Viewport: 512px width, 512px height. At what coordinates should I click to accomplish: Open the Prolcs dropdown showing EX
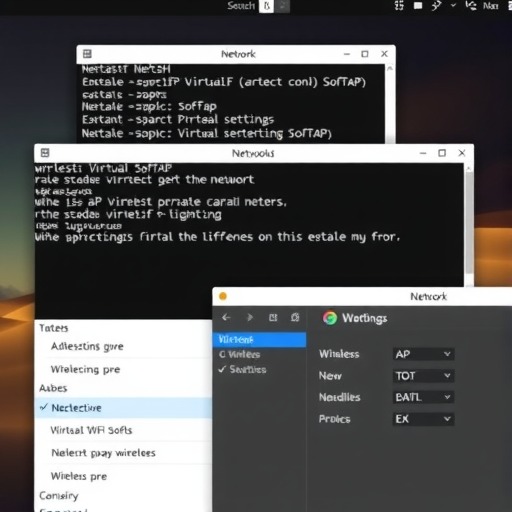tap(423, 419)
